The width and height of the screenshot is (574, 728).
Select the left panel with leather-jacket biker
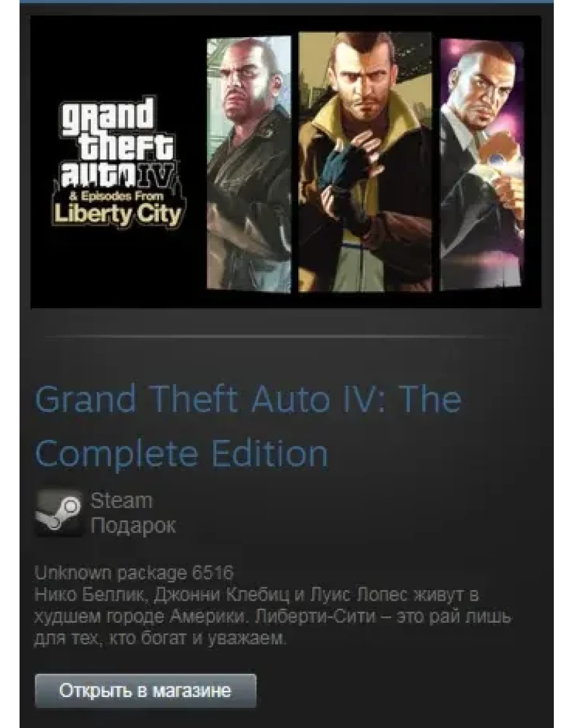pyautogui.click(x=249, y=165)
